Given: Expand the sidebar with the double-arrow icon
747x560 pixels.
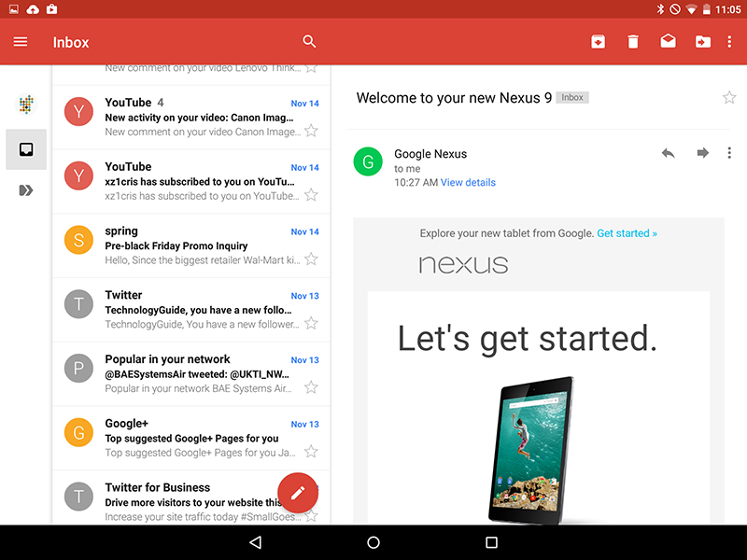Looking at the screenshot, I should point(25,190).
